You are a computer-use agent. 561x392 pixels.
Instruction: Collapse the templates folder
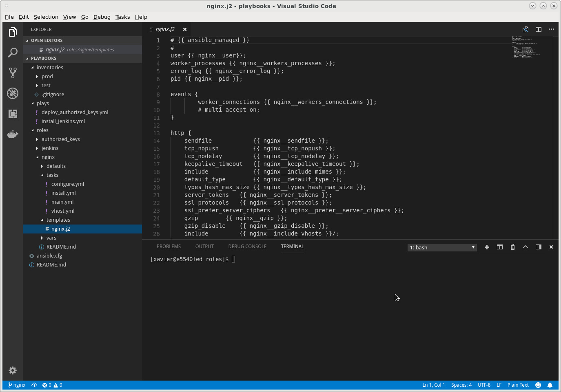click(x=82, y=220)
